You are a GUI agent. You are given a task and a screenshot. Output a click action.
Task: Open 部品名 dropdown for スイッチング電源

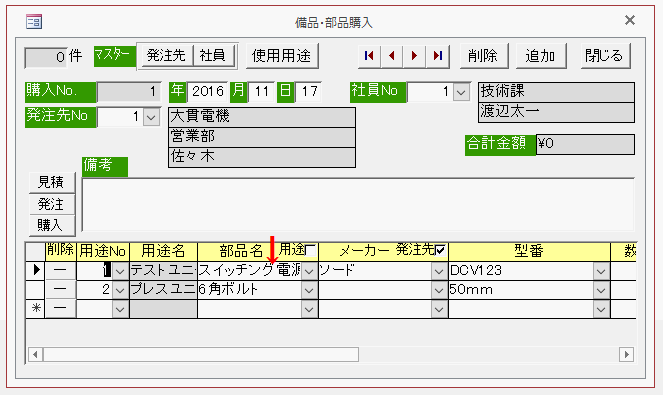tap(309, 270)
